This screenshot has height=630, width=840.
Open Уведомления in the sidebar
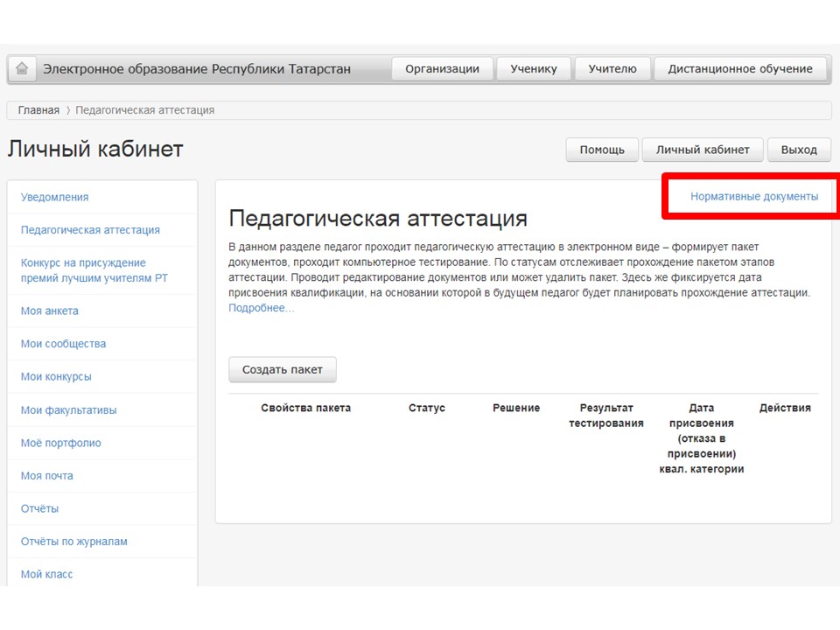54,198
